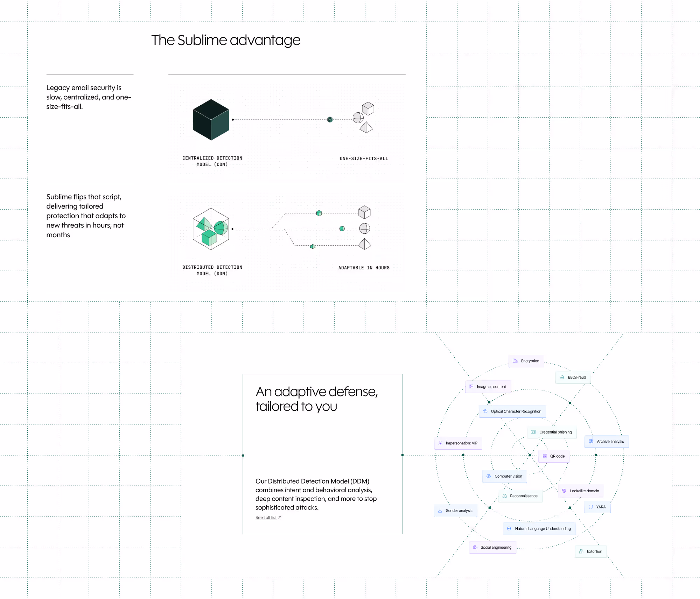
Task: Click the Archive analysis icon
Action: coord(591,441)
